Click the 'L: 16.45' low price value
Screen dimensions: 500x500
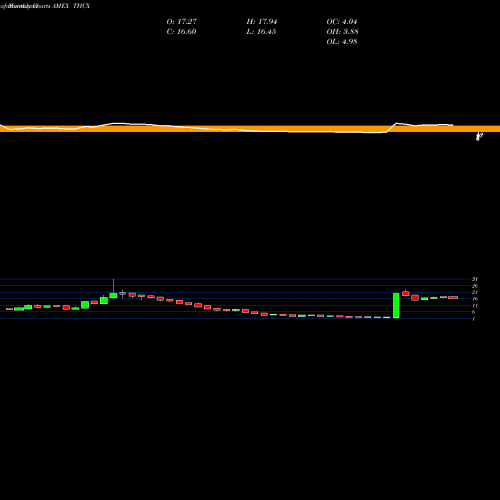pos(261,32)
